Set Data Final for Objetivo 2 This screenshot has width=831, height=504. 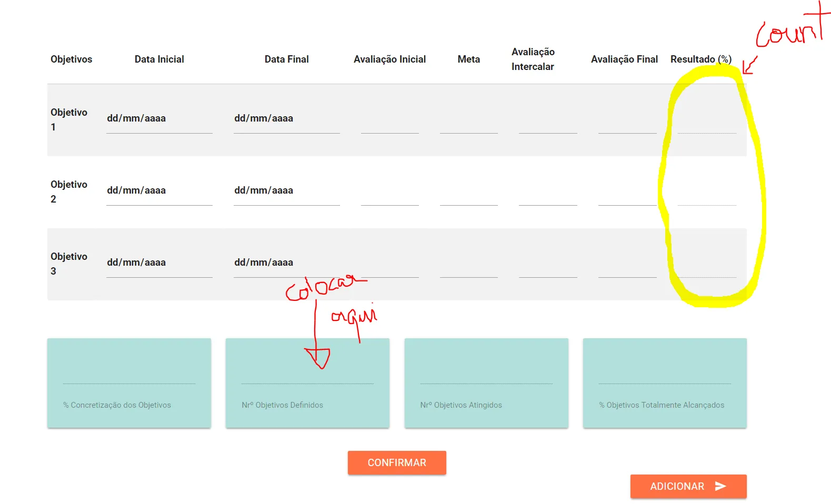(287, 191)
